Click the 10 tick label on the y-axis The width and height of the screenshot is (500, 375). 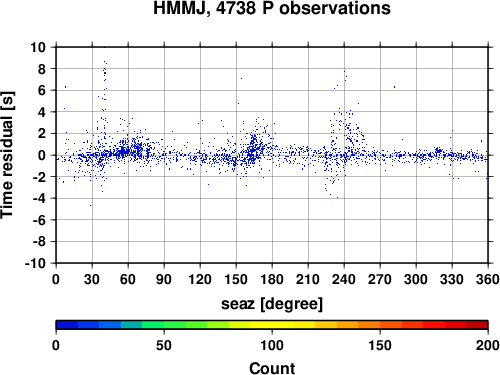pyautogui.click(x=38, y=47)
